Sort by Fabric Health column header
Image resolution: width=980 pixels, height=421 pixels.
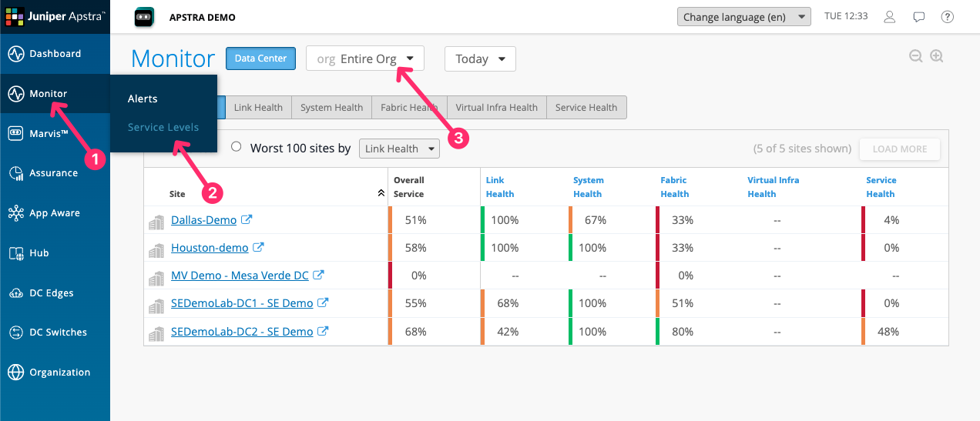[674, 187]
